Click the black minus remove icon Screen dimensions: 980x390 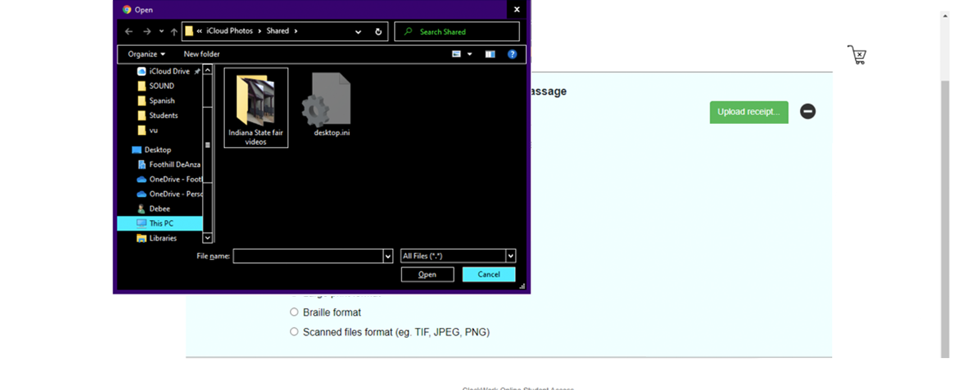[x=807, y=111]
